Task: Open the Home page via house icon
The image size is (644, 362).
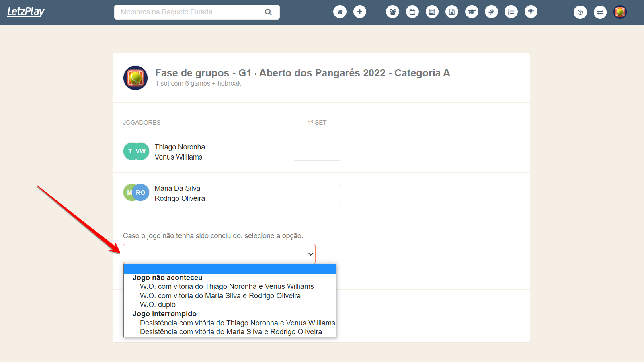Action: (x=340, y=12)
